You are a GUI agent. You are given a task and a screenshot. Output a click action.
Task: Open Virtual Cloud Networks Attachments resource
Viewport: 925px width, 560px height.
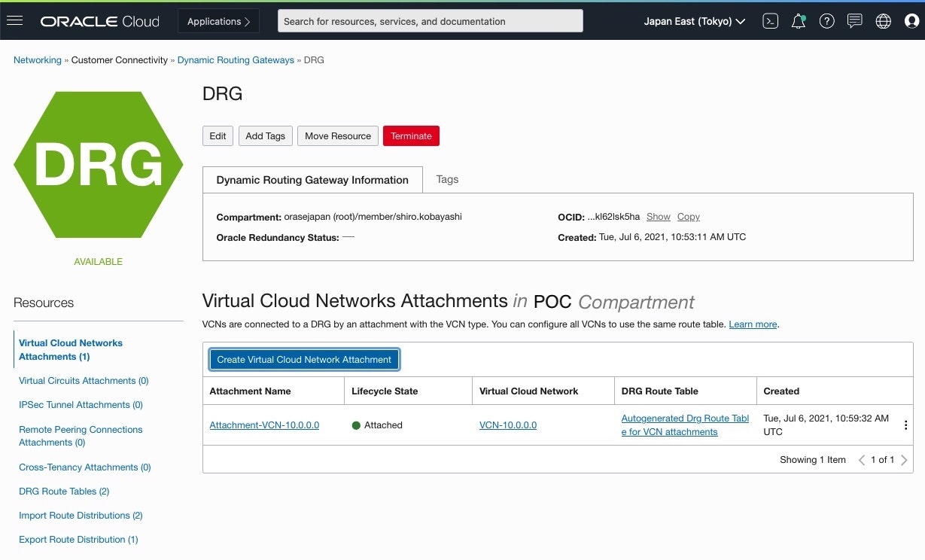tap(71, 349)
